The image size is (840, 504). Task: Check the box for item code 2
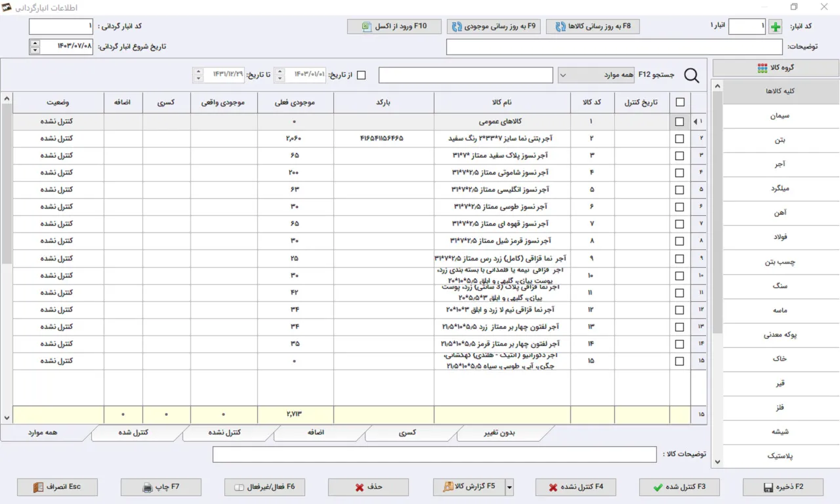pos(679,138)
